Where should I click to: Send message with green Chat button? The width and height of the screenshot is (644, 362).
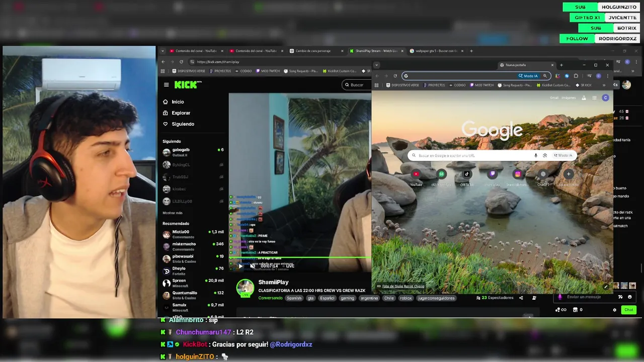(x=628, y=310)
